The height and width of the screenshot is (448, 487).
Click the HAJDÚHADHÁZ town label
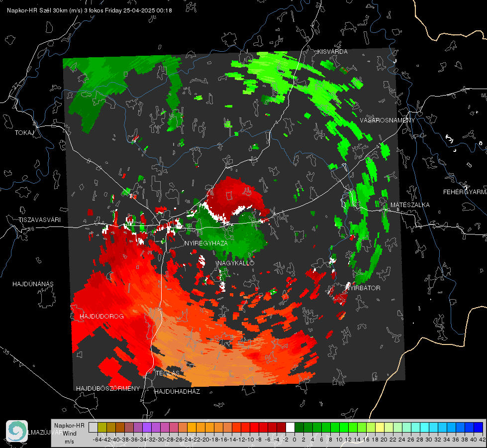click(x=177, y=391)
